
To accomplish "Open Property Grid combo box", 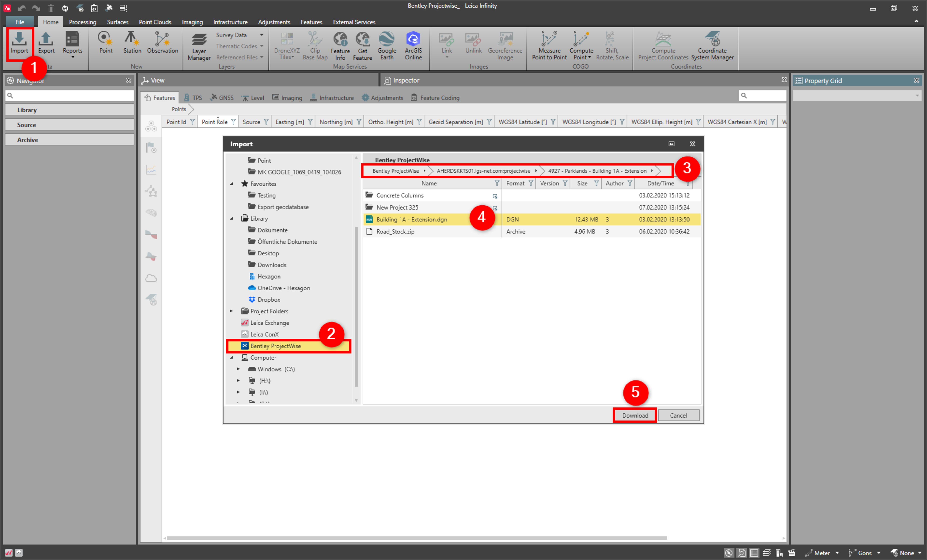I will tap(857, 96).
